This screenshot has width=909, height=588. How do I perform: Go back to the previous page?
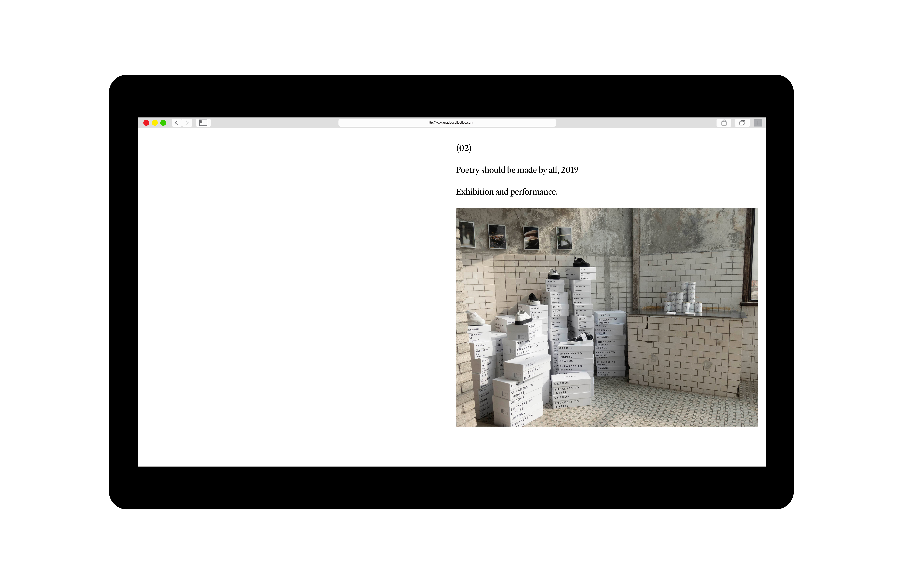[176, 123]
